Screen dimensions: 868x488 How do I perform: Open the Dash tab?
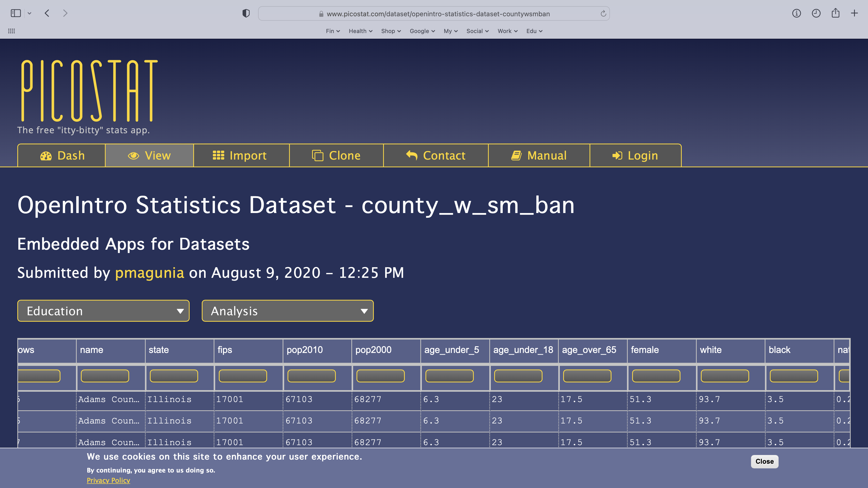point(62,156)
